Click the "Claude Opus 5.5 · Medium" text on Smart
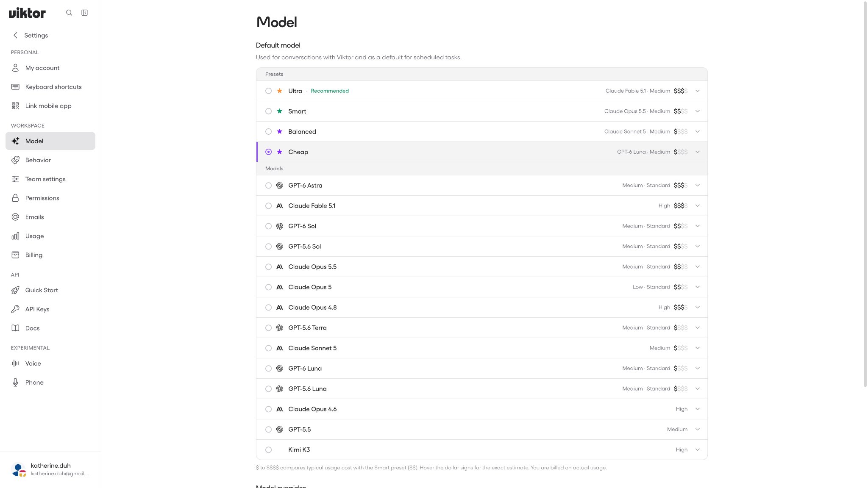The width and height of the screenshot is (868, 488). [637, 111]
